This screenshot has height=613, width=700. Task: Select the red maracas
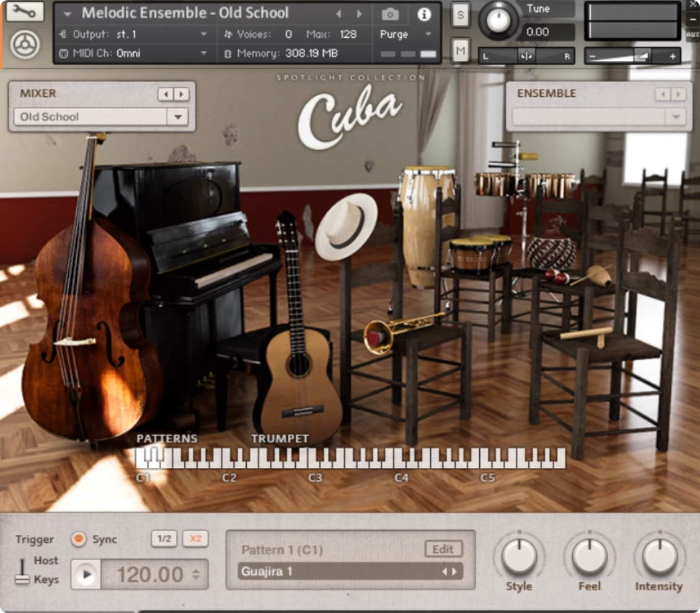[x=557, y=277]
